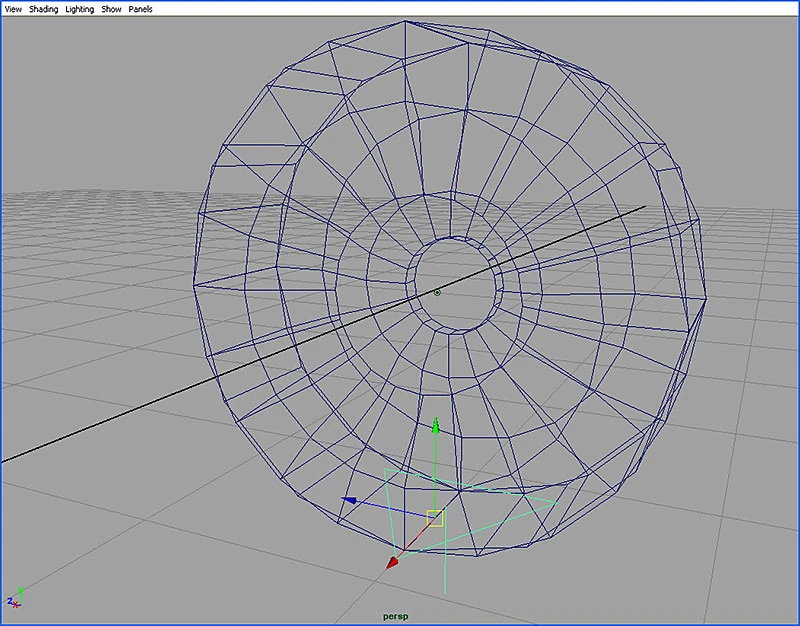Click the small green pivot circle at wheel hub
Screen dimensions: 800x626
pyautogui.click(x=437, y=292)
